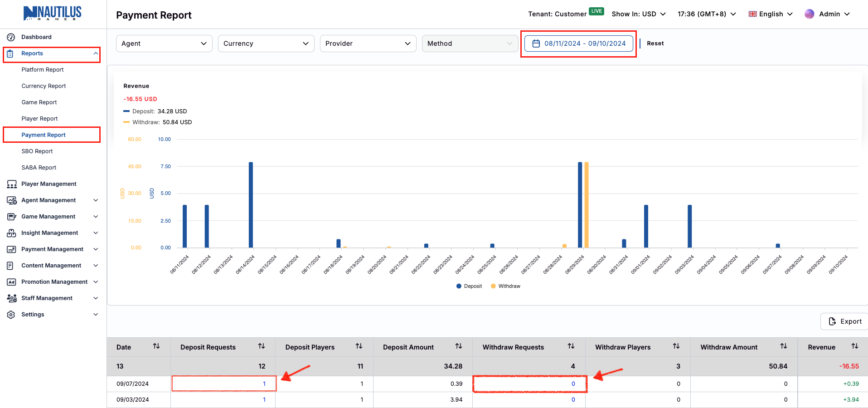Viewport: 868px width, 408px height.
Task: Hide the Deposit series via the chart legend
Action: click(469, 286)
